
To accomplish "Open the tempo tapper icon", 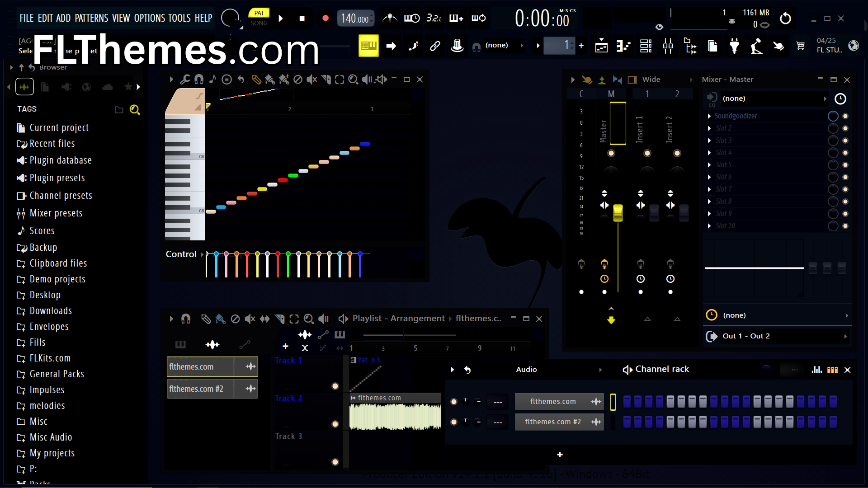I will point(757,46).
